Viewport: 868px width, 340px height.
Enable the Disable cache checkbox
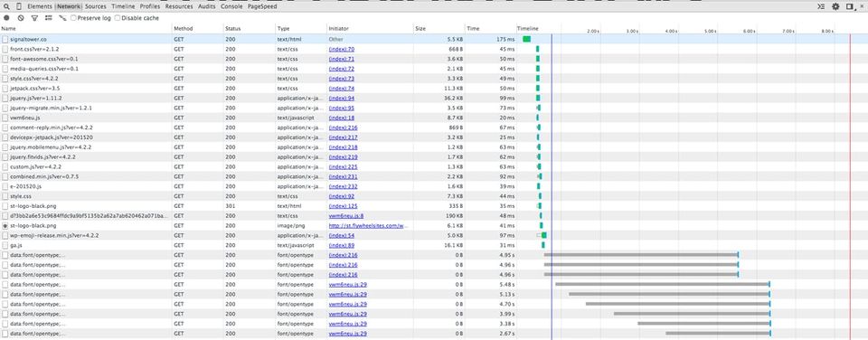pyautogui.click(x=117, y=18)
